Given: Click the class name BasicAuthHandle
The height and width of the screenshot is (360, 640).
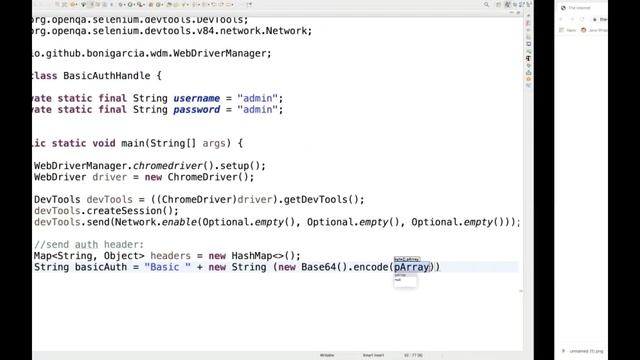Looking at the screenshot, I should (x=107, y=76).
